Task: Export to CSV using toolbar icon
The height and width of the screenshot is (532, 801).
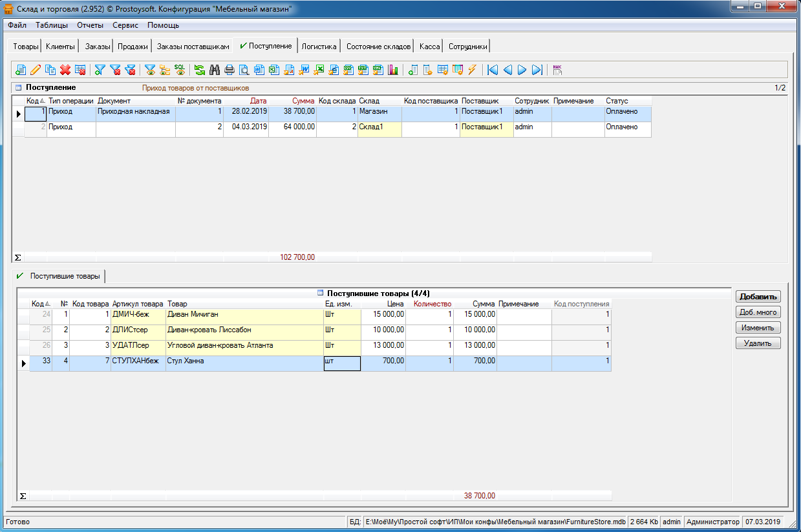Action: pos(348,70)
